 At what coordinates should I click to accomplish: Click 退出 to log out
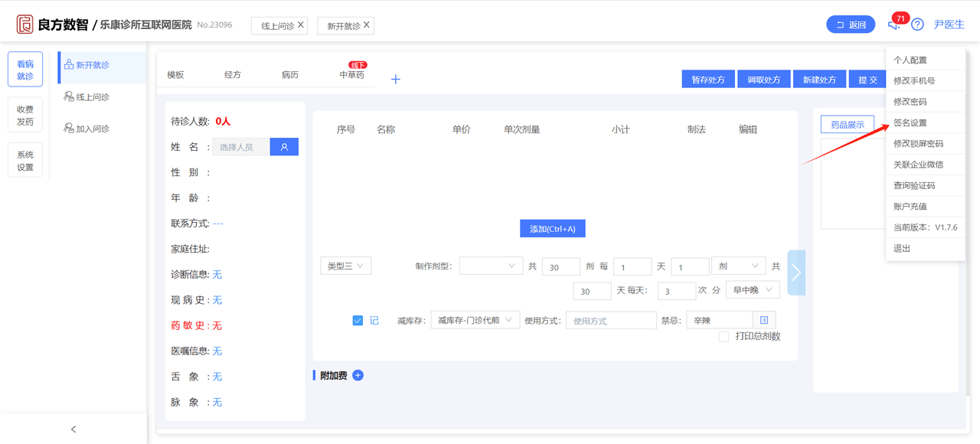902,249
